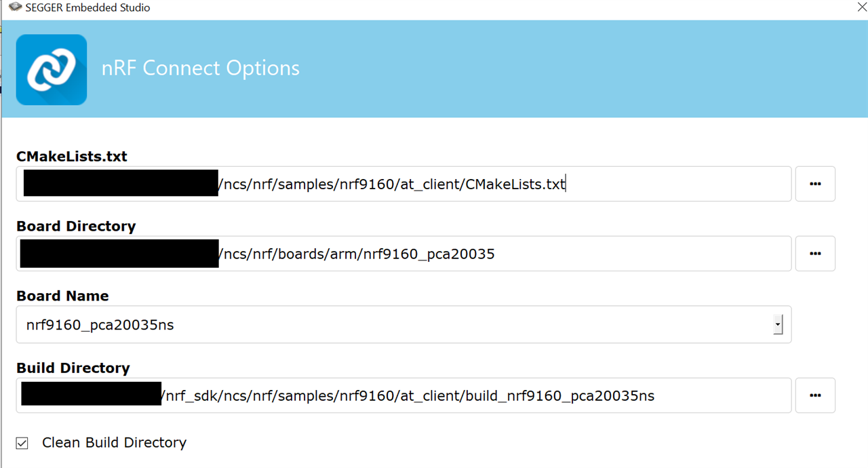Click the CMakeLists.txt field label
Screen dimensions: 868x468
click(x=72, y=156)
